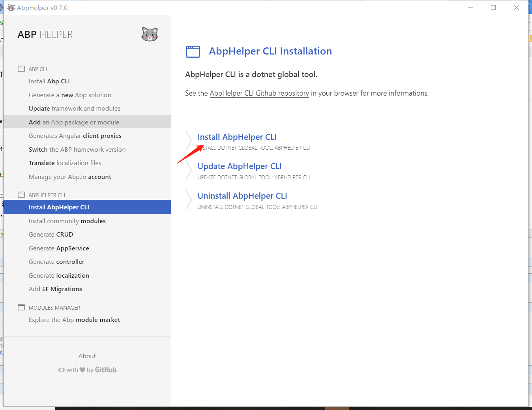This screenshot has height=410, width=532.
Task: Run Install AbpHelper CLI action
Action: tap(237, 137)
